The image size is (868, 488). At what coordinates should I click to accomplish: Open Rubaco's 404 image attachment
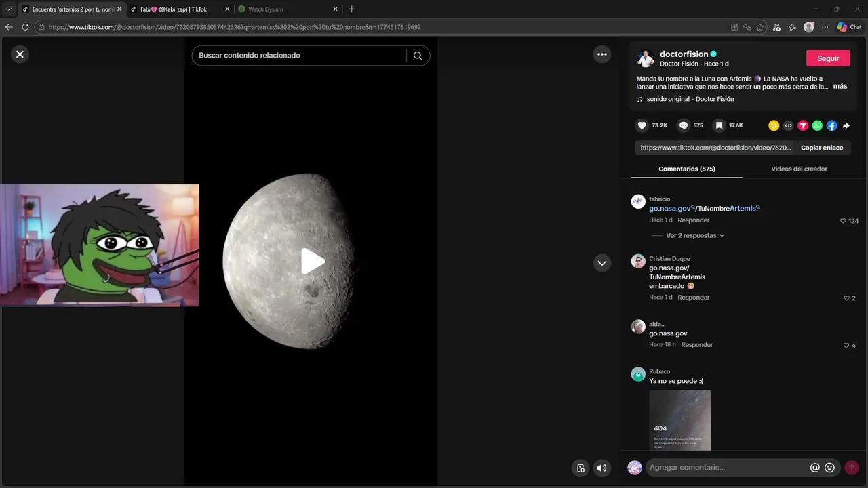pos(679,420)
